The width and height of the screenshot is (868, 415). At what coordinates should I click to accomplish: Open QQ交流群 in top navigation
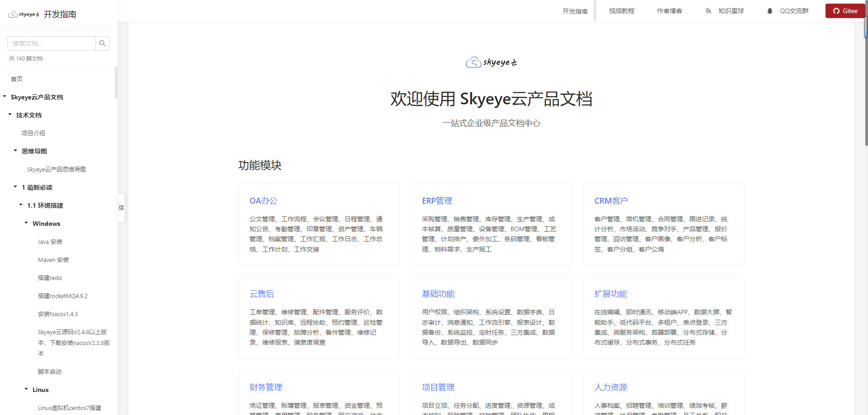[x=794, y=11]
